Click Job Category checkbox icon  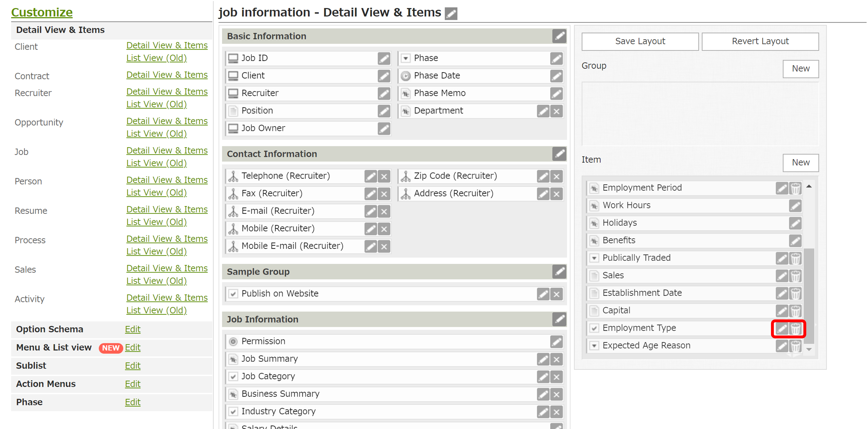[233, 376]
